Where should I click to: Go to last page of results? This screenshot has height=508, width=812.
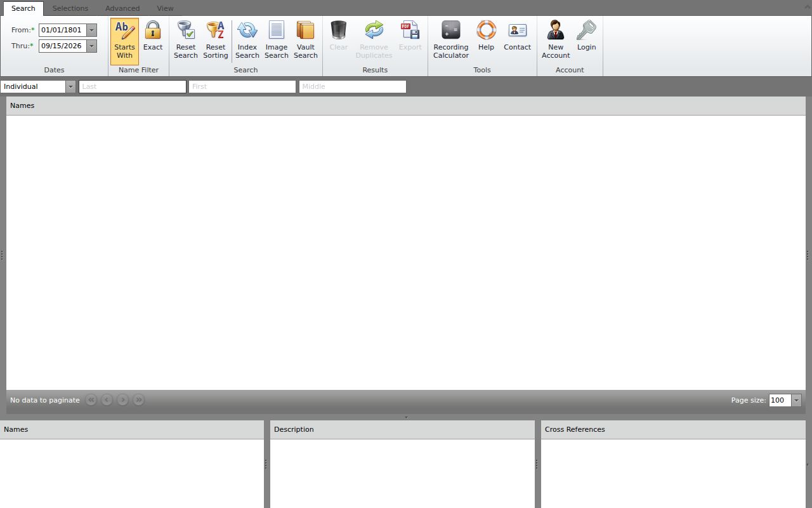click(139, 400)
